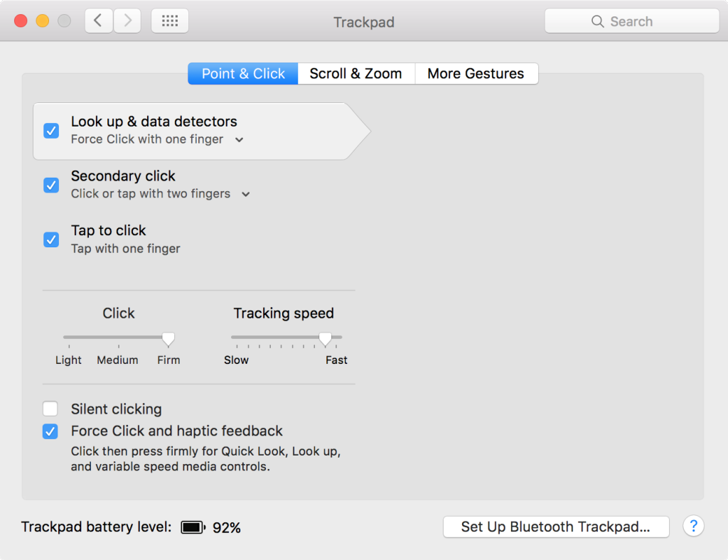Show all preferences via the grid icon

[x=170, y=21]
